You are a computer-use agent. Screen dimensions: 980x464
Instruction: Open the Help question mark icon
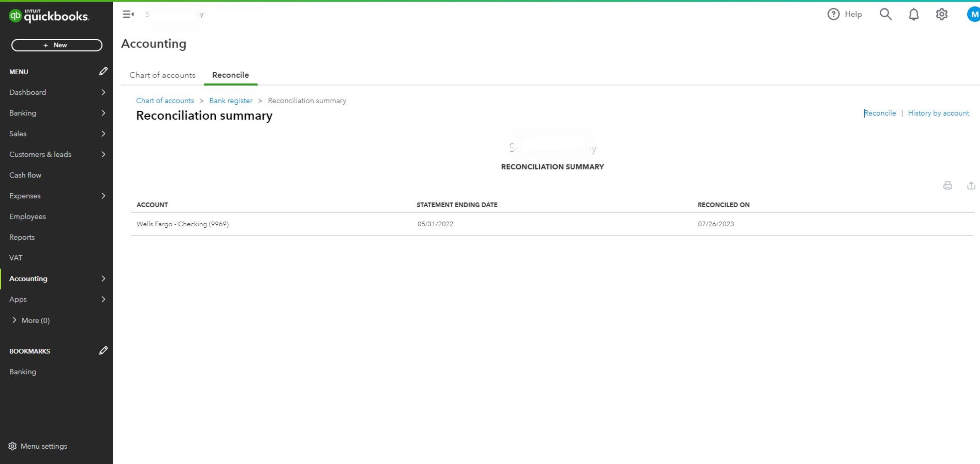833,14
